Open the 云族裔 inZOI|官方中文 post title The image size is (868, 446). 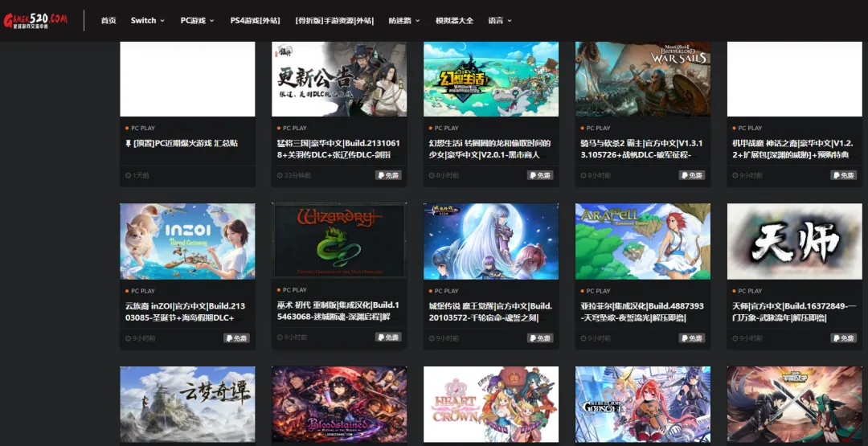[186, 312]
